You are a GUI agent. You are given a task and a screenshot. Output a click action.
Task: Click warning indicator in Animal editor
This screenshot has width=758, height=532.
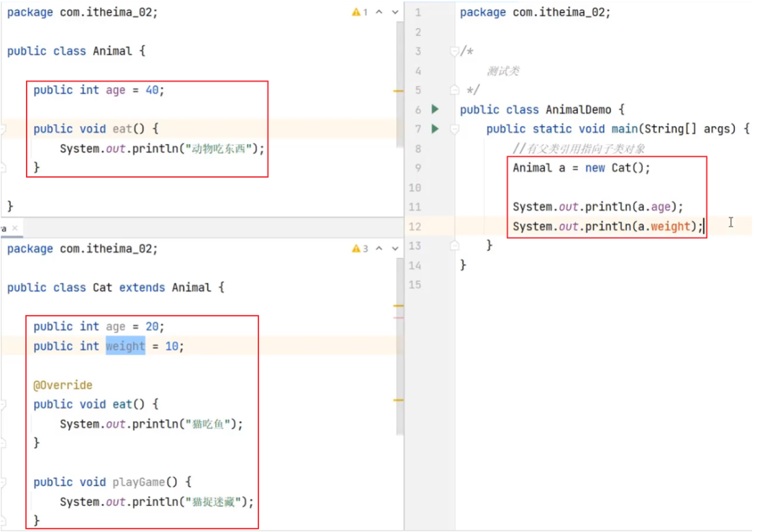point(359,12)
